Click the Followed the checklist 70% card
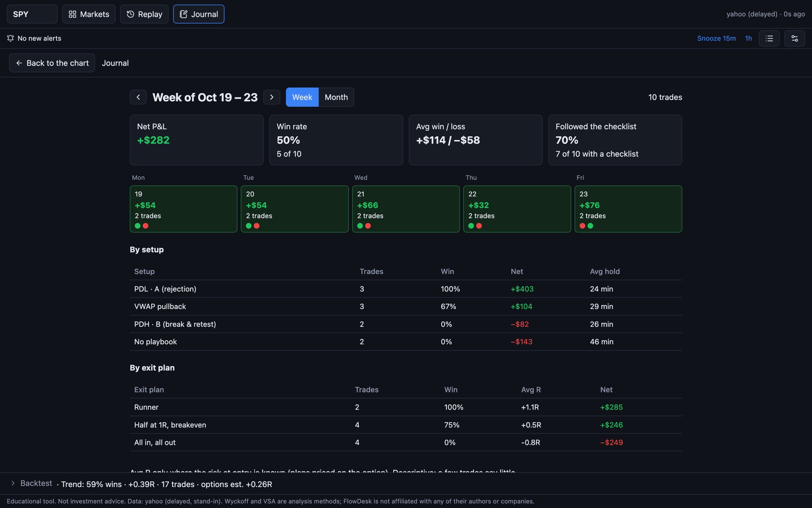 pyautogui.click(x=615, y=140)
